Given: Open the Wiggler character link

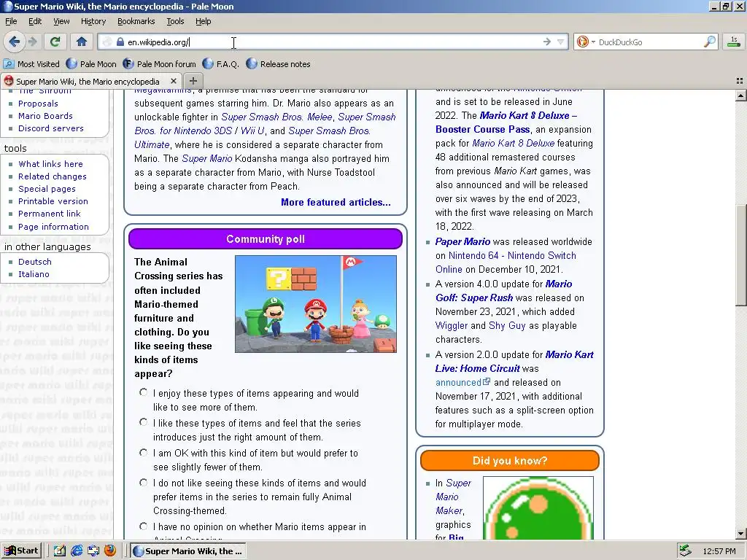Looking at the screenshot, I should (x=451, y=325).
